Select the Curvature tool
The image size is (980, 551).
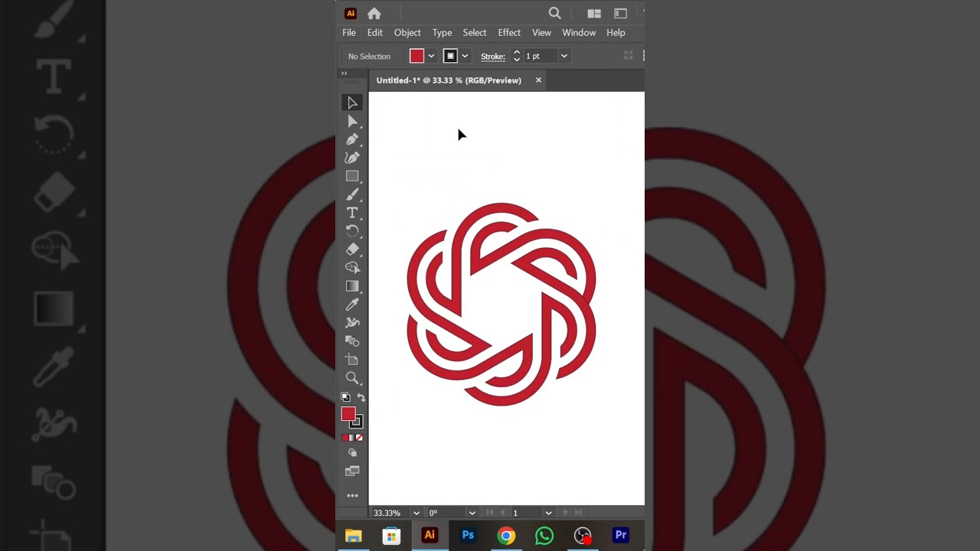[x=352, y=158]
